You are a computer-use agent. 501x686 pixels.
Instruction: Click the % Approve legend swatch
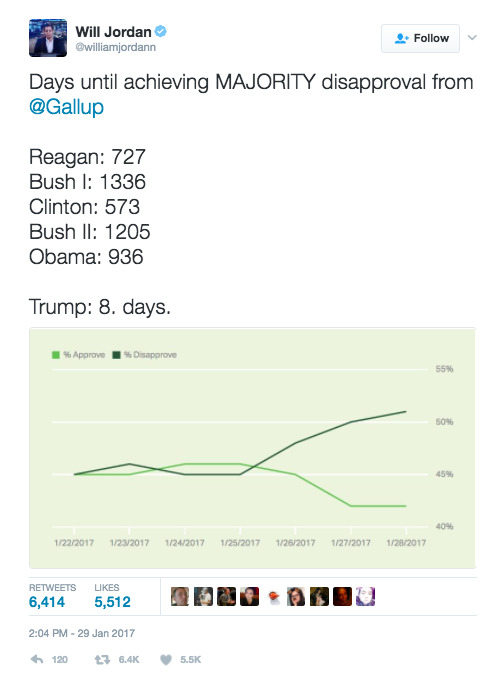coord(56,354)
